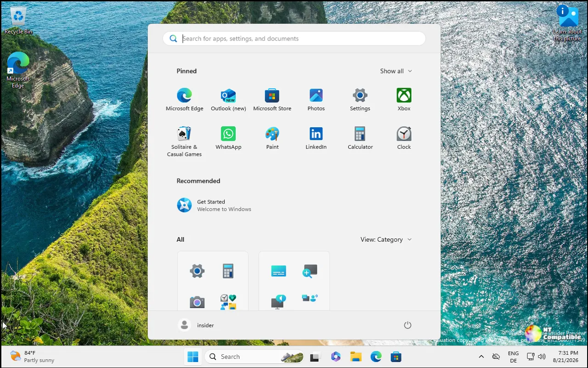Open volume speaker icon in tray
This screenshot has width=588, height=368.
tap(542, 357)
